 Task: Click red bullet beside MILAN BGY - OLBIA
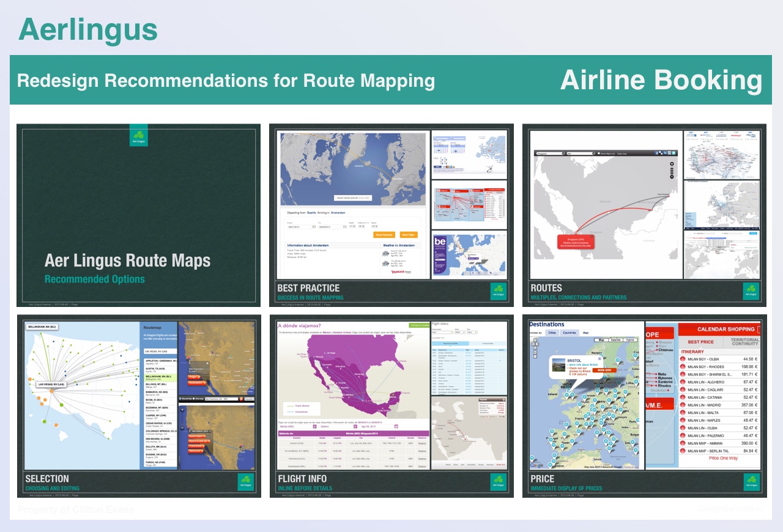click(683, 360)
